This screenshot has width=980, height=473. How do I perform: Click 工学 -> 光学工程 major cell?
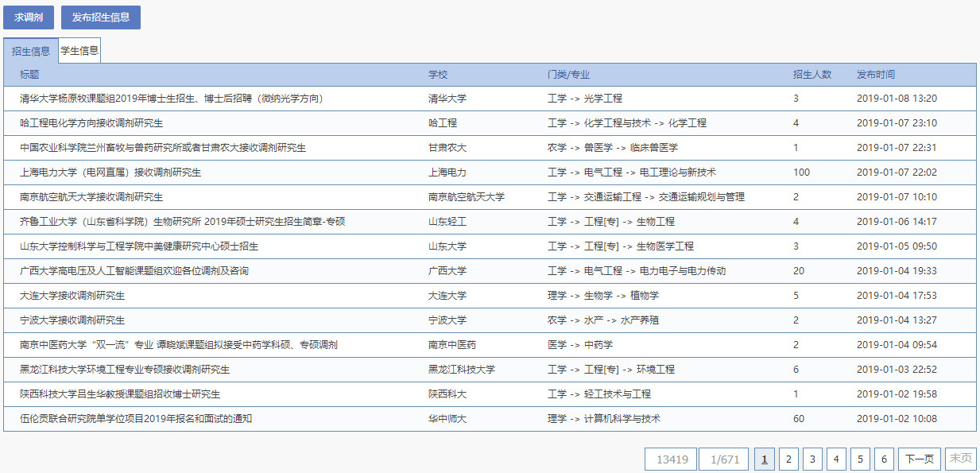pos(585,99)
